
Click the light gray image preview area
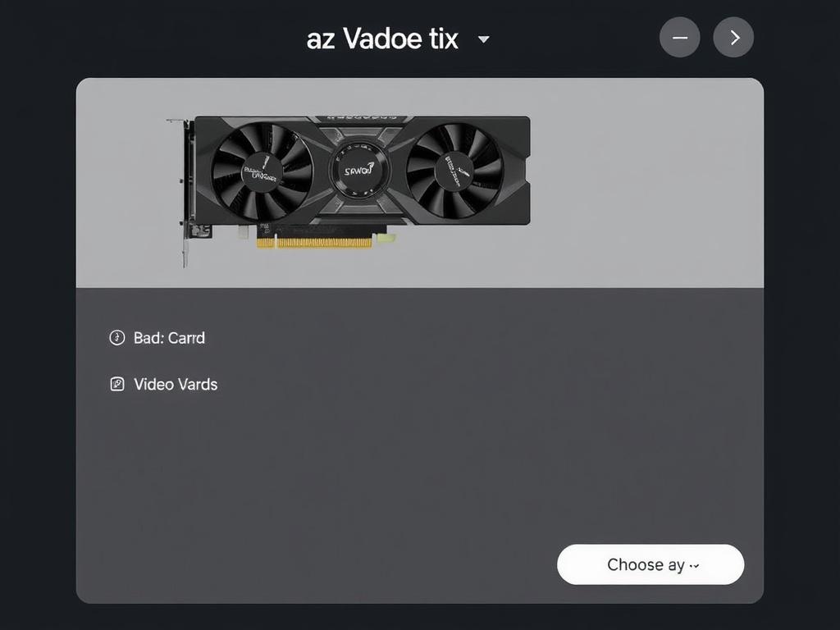420,183
